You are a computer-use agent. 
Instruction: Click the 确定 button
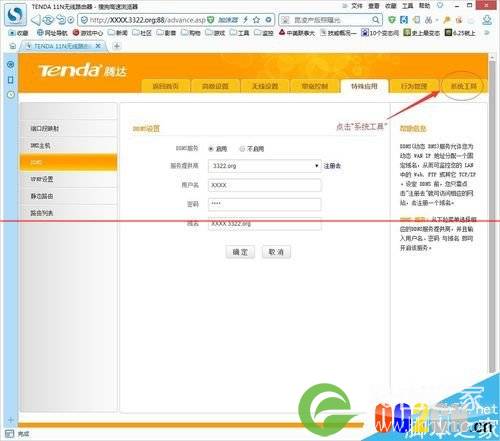[x=240, y=252]
